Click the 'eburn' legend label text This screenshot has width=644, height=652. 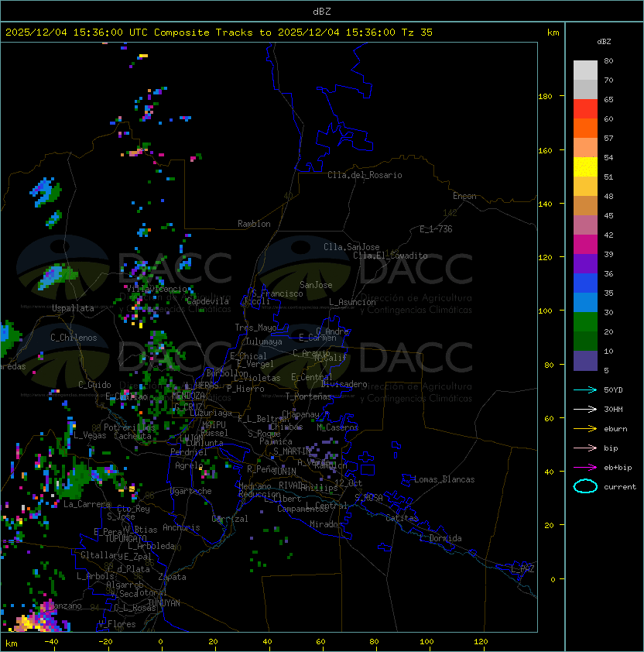pos(615,429)
